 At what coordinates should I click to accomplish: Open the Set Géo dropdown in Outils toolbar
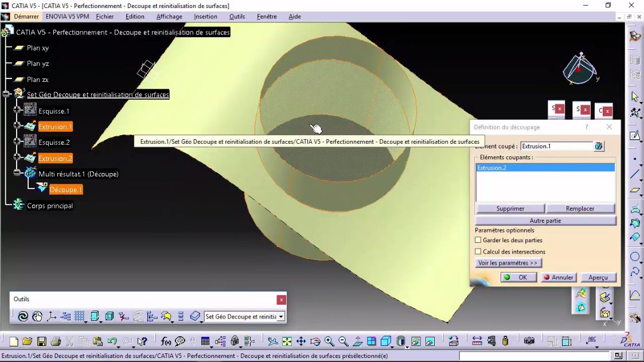[281, 317]
